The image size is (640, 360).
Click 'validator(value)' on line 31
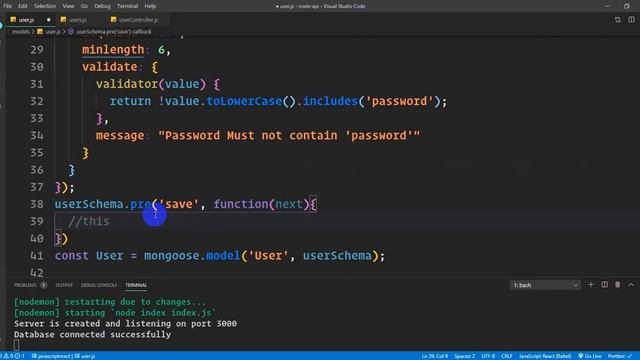tap(151, 84)
